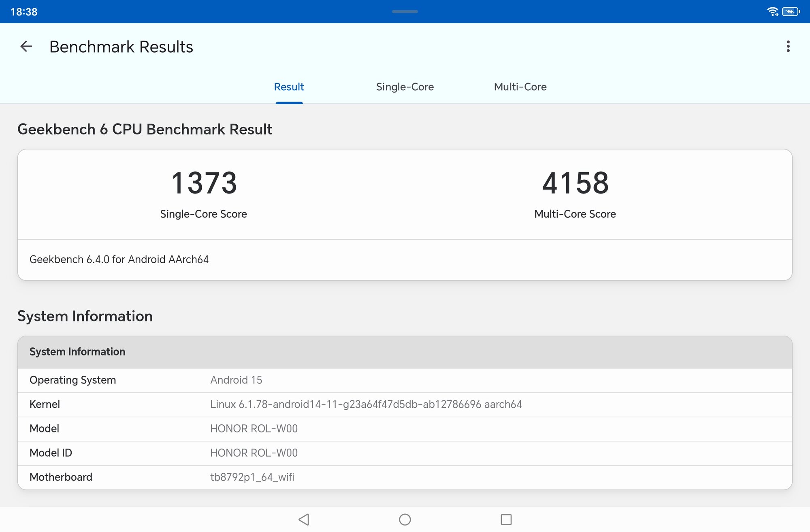Tap the Model HONOR ROL-W00 row
The image size is (810, 532).
click(405, 429)
